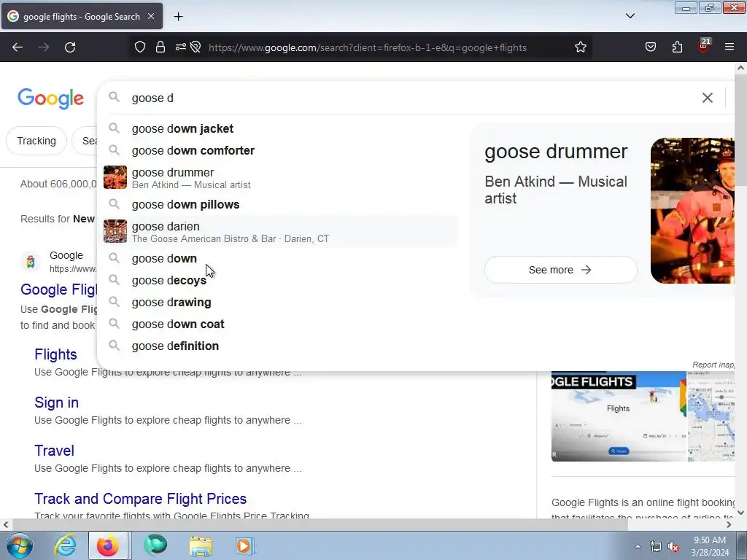Open Windows Start menu
The image size is (747, 560).
pyautogui.click(x=20, y=545)
